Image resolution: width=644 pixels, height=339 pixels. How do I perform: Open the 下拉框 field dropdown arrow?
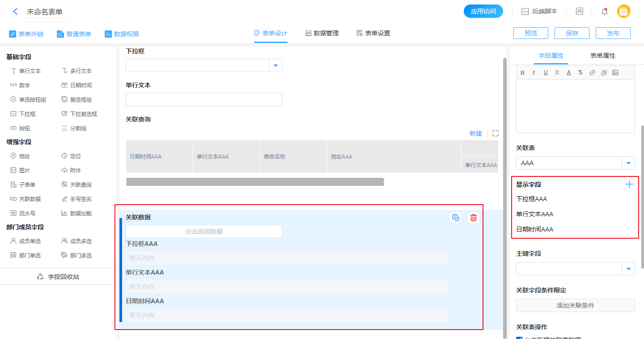[x=275, y=65]
